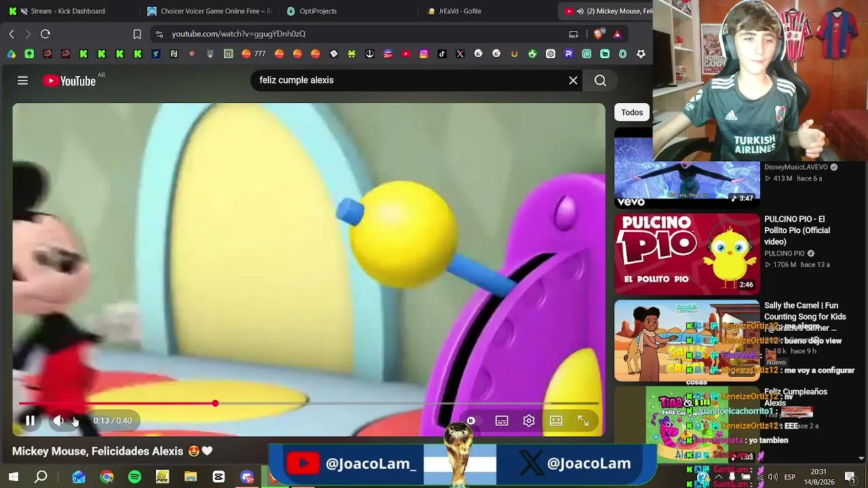Open File Explorer from taskbar

[x=191, y=477]
